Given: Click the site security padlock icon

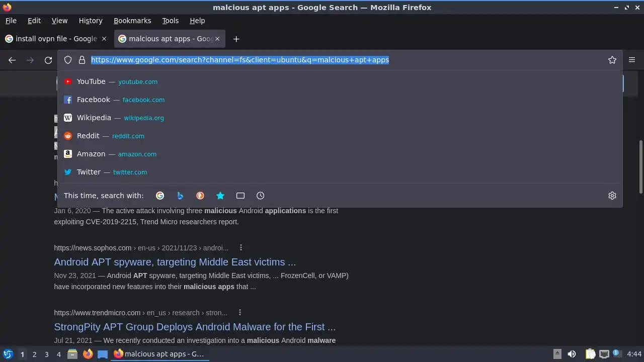Looking at the screenshot, I should point(82,60).
